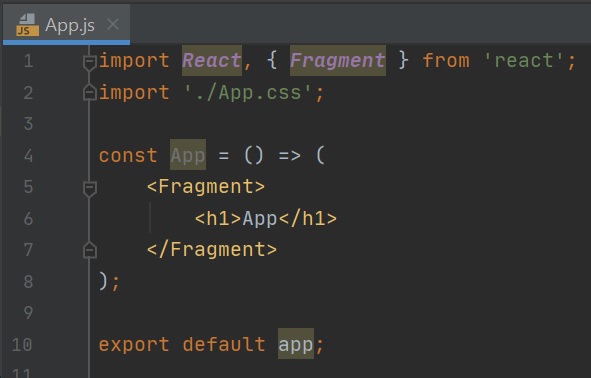Click the export keyword on line 10
Viewport: 591px width, 378px height.
(134, 344)
